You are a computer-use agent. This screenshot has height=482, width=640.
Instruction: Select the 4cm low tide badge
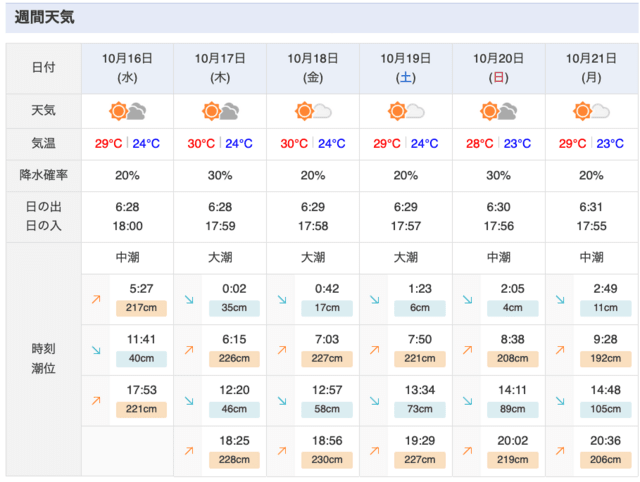[x=513, y=308]
